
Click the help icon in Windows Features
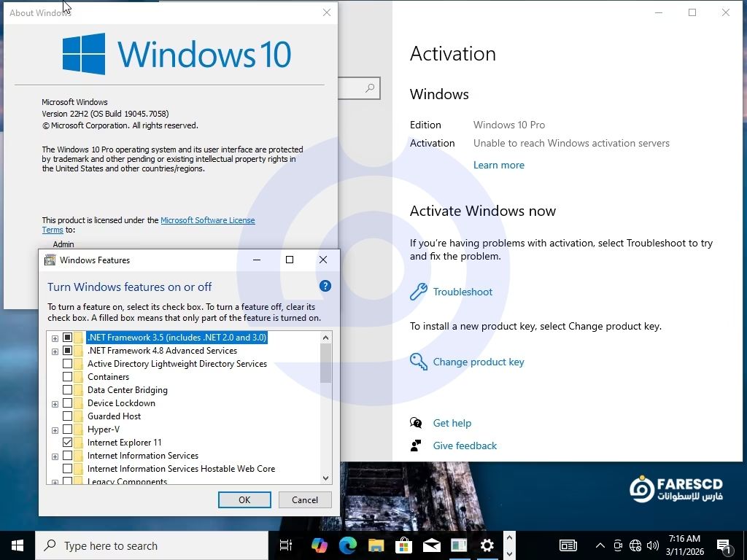325,287
